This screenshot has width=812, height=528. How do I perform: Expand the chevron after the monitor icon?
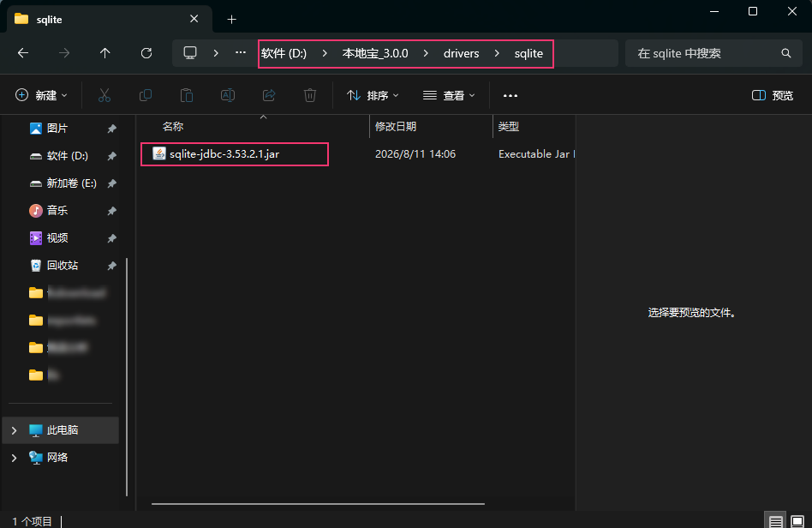click(x=216, y=53)
